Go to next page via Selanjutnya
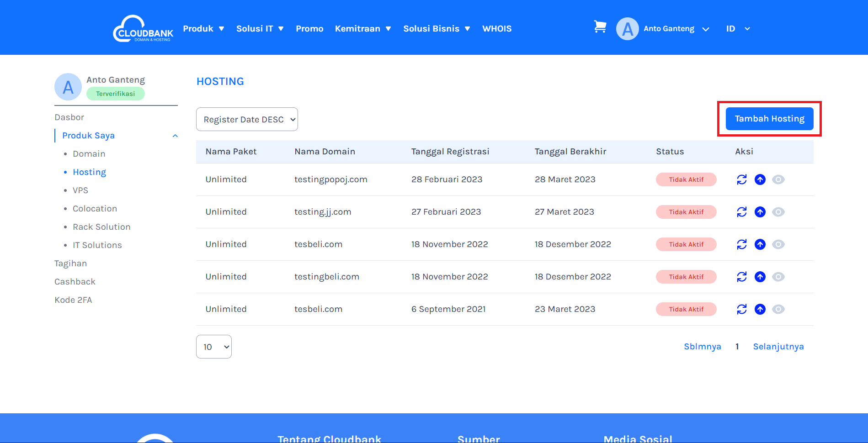This screenshot has height=443, width=868. coord(778,347)
